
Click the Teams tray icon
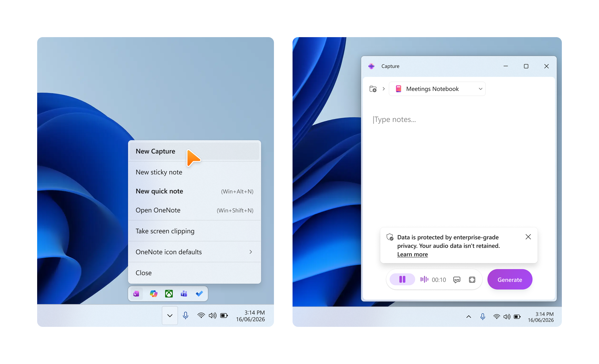[x=184, y=294]
